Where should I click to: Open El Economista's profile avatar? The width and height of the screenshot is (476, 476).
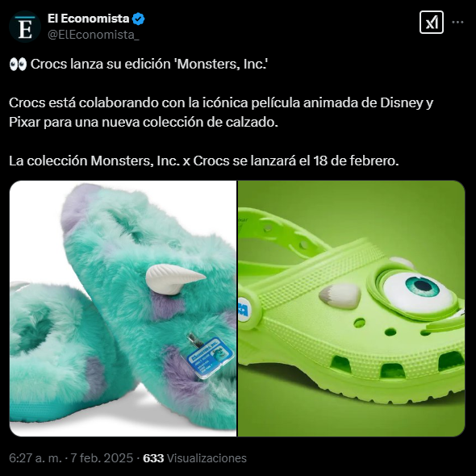coord(25,27)
